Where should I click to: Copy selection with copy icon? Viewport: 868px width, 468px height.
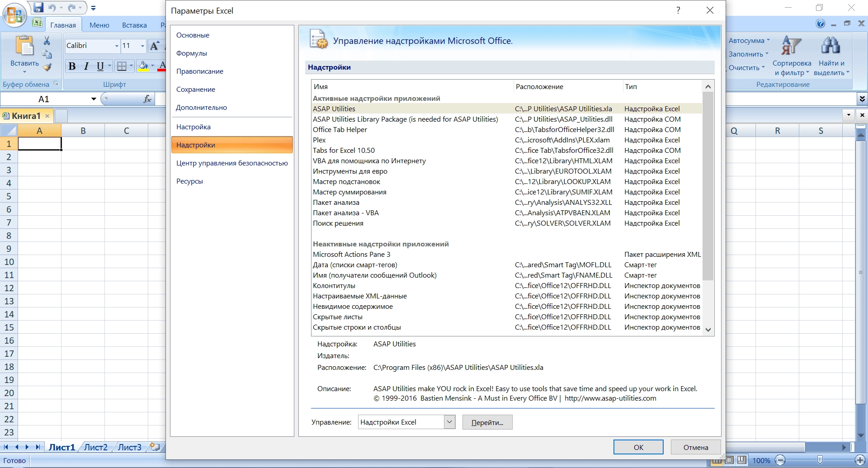(47, 54)
